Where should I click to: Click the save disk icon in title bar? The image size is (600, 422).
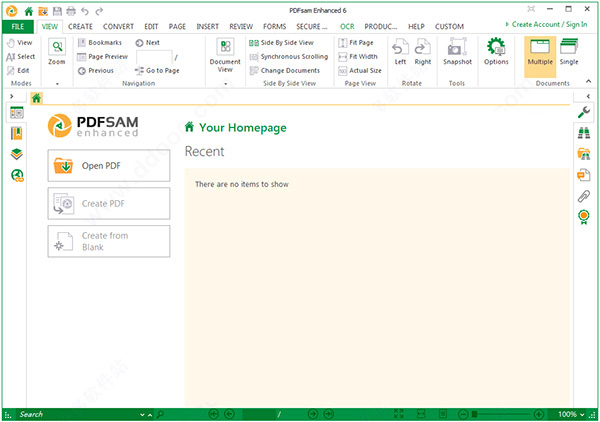[x=57, y=11]
